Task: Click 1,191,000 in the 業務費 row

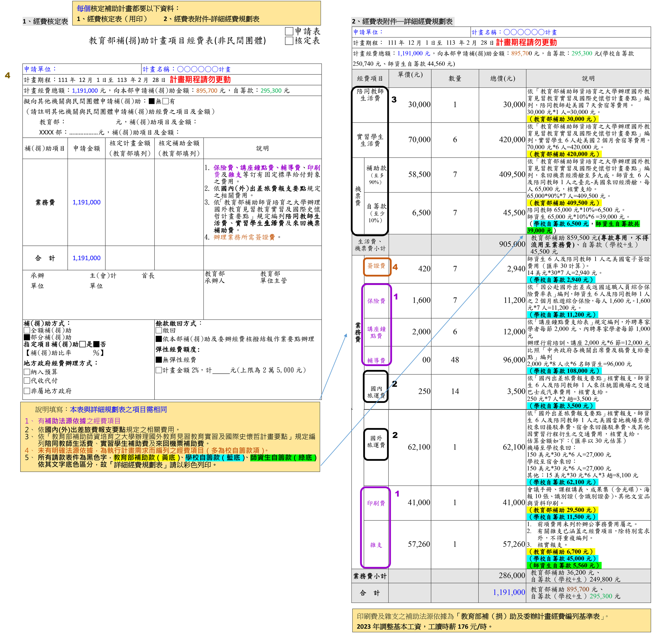Action: [86, 202]
